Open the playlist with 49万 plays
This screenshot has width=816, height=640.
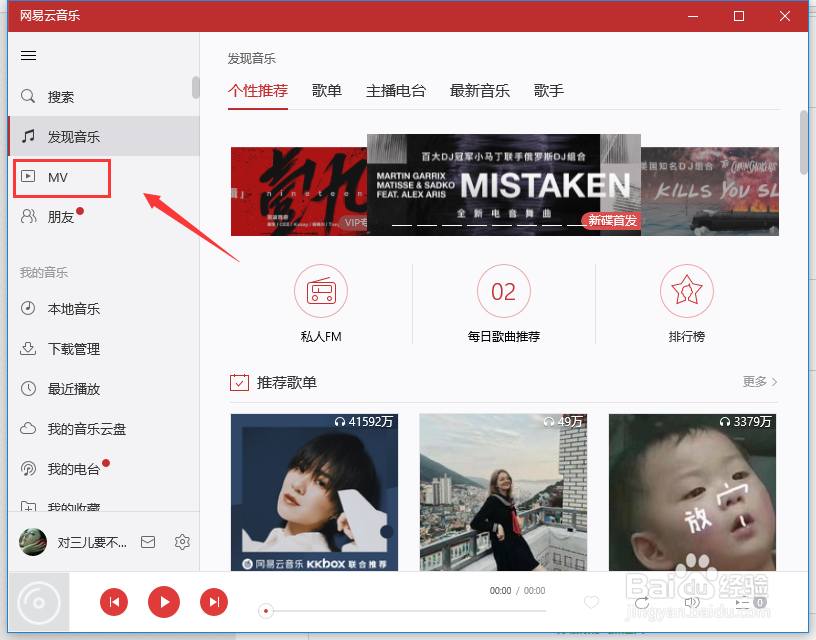[503, 492]
